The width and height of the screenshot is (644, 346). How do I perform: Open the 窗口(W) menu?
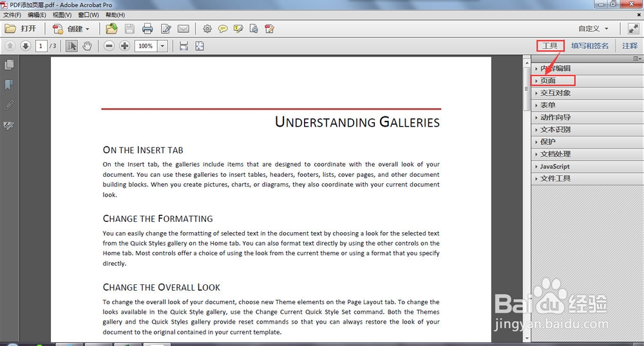[x=88, y=15]
